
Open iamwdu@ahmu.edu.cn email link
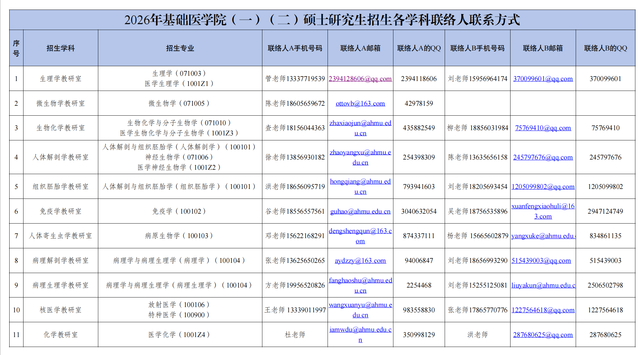tap(360, 330)
